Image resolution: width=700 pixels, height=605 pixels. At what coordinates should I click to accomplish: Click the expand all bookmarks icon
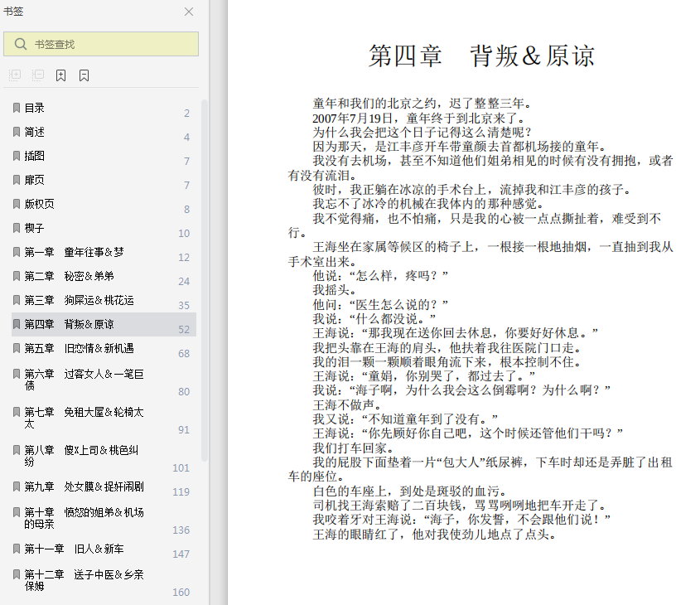(x=15, y=75)
